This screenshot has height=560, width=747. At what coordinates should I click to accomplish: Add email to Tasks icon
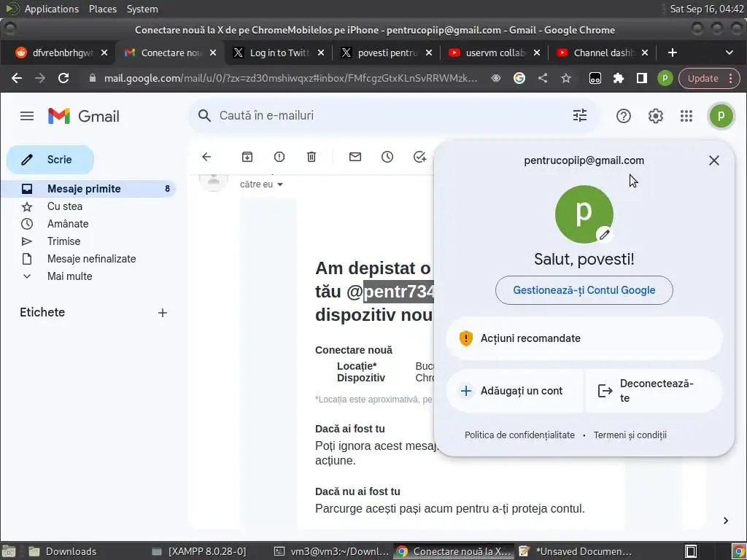419,157
